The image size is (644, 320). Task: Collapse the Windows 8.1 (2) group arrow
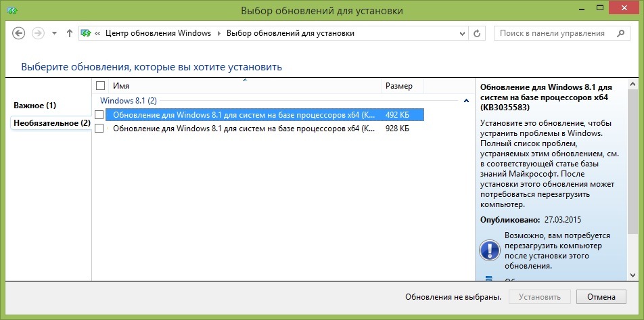point(466,100)
